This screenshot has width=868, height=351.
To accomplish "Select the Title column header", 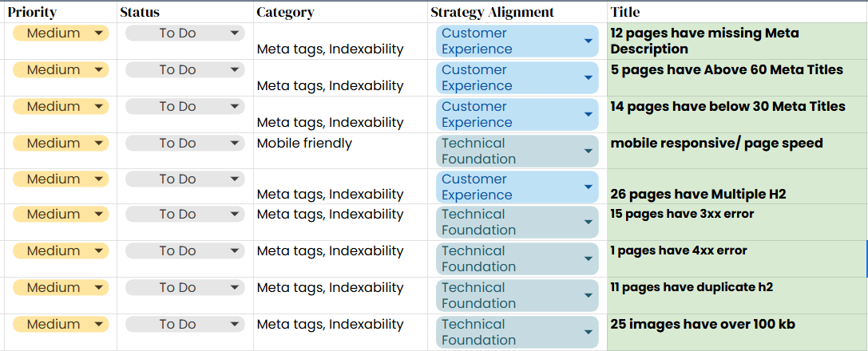I will point(624,12).
